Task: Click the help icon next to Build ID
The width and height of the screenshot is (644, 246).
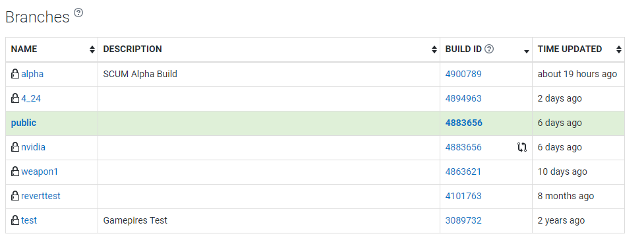Action: click(x=488, y=49)
